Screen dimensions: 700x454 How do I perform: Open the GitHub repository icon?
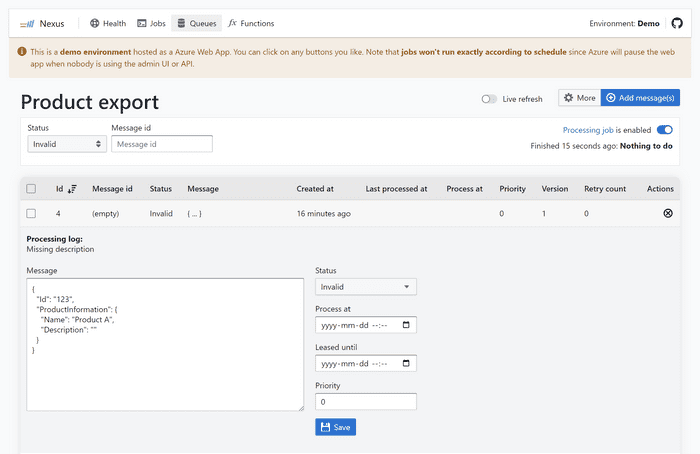point(676,23)
